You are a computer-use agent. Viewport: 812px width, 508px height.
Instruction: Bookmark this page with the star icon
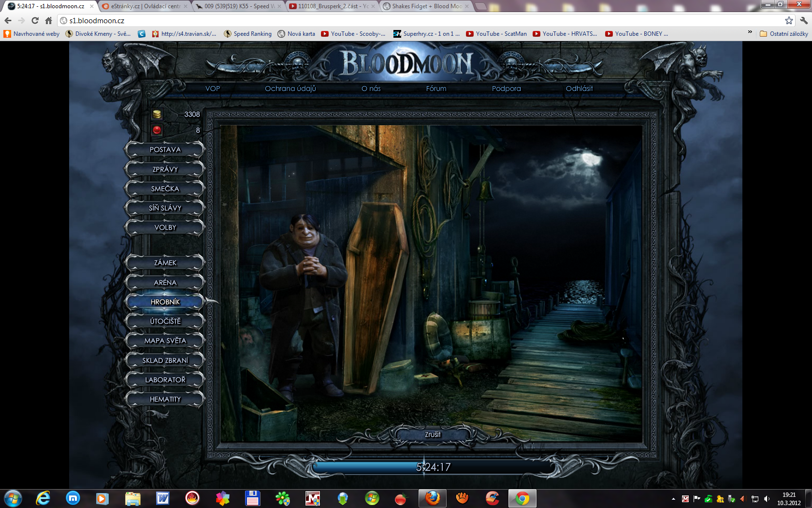click(789, 20)
